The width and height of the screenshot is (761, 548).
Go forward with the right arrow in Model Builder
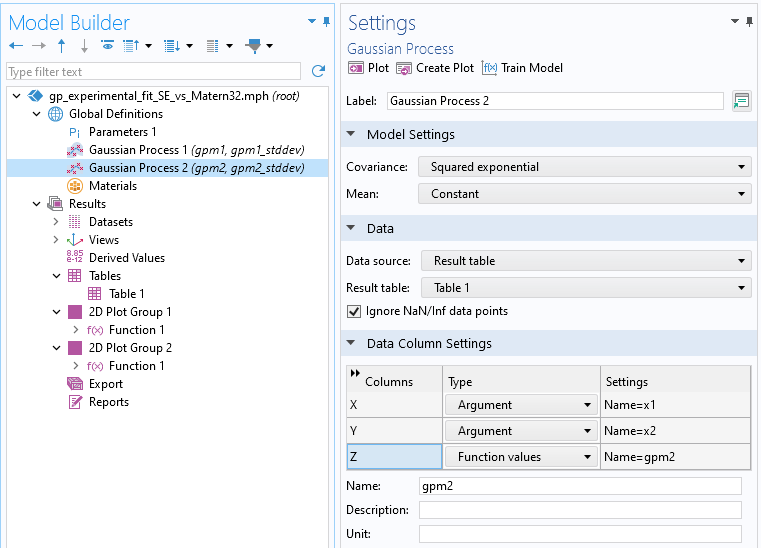coord(39,46)
